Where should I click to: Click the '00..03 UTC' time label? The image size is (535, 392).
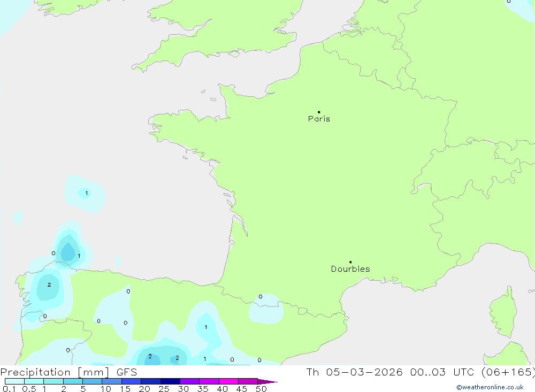point(442,372)
